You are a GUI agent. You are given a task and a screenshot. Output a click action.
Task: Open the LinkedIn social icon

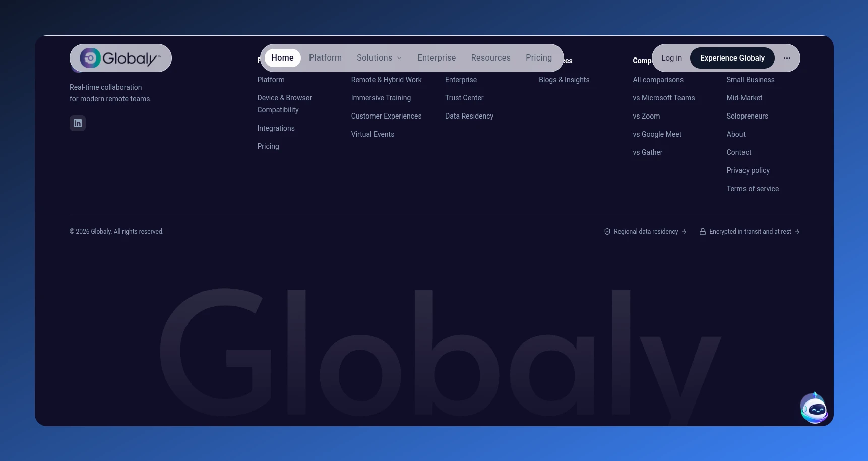click(x=78, y=123)
